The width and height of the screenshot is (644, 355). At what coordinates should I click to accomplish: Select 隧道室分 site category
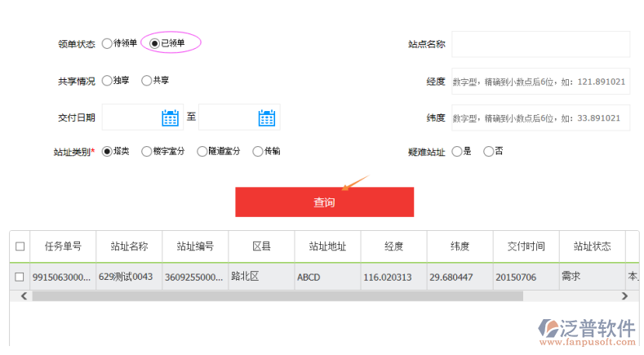click(202, 151)
